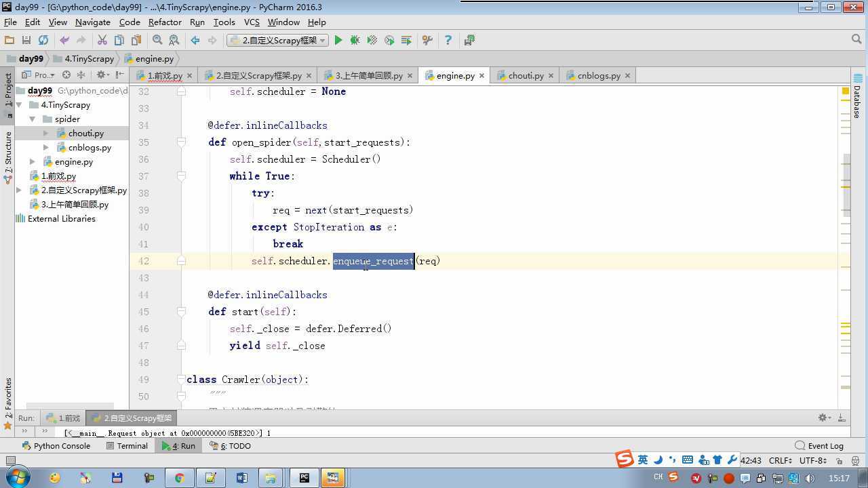Open the Event Log
The image size is (868, 488).
point(819,446)
